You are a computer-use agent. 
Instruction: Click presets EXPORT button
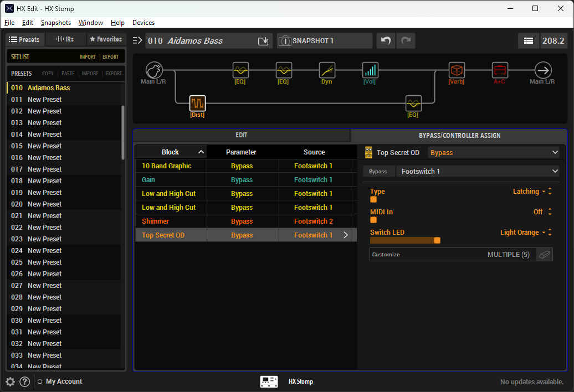[114, 74]
